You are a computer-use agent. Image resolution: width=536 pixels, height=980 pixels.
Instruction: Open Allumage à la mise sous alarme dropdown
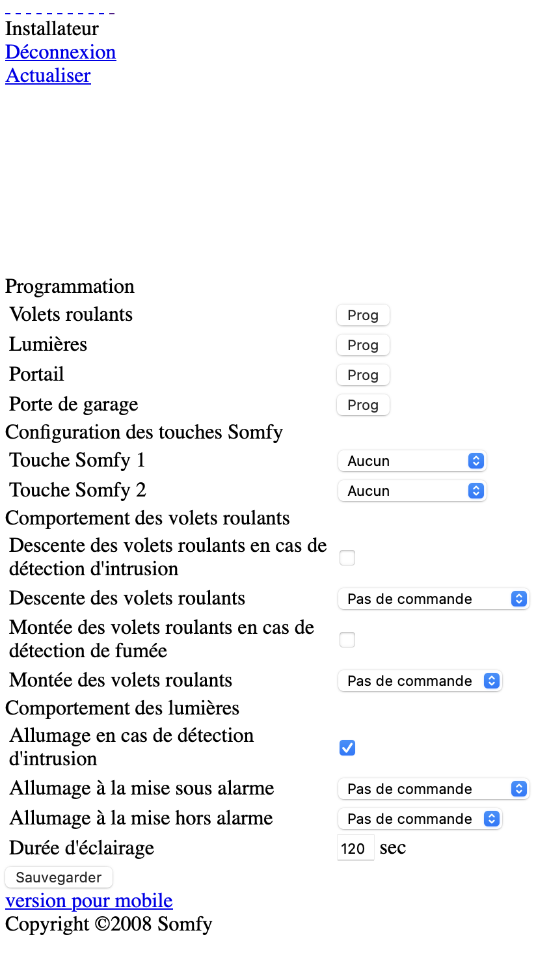pos(433,789)
